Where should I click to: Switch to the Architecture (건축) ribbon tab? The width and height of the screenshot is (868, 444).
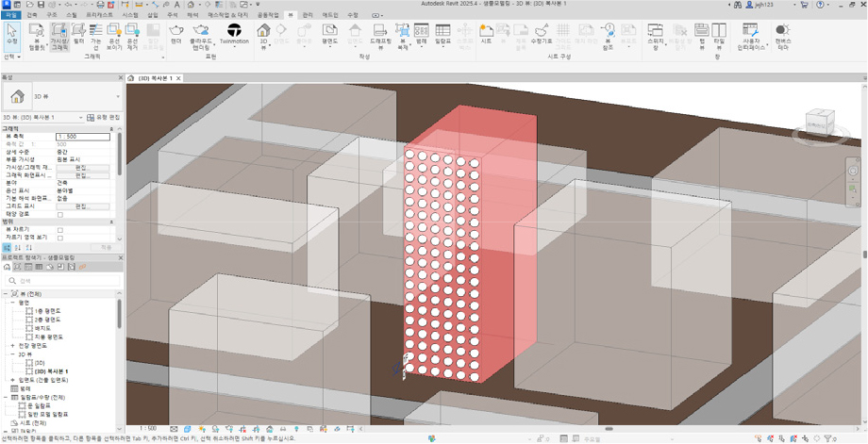click(x=33, y=16)
